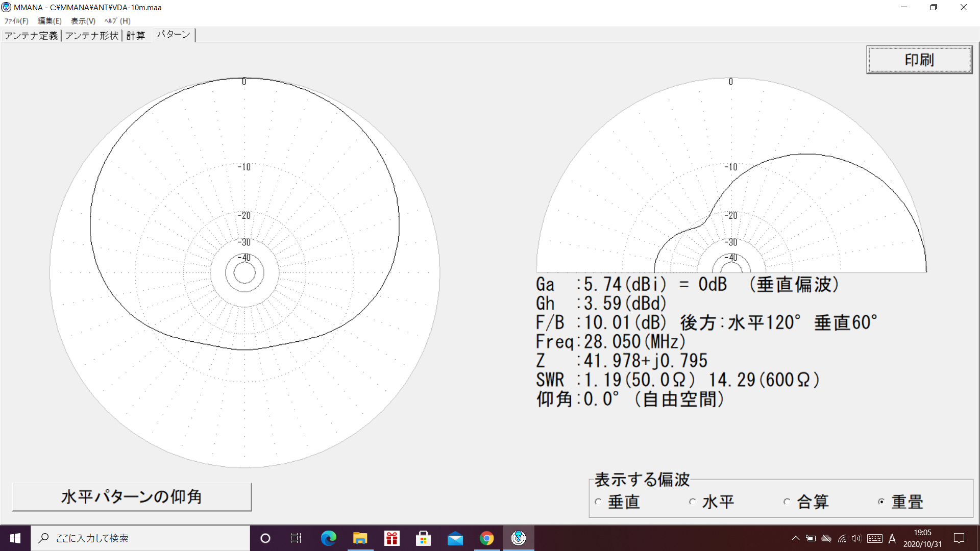Switch to the アンテナ形状 tab
Screen dimensions: 980x551
point(92,35)
